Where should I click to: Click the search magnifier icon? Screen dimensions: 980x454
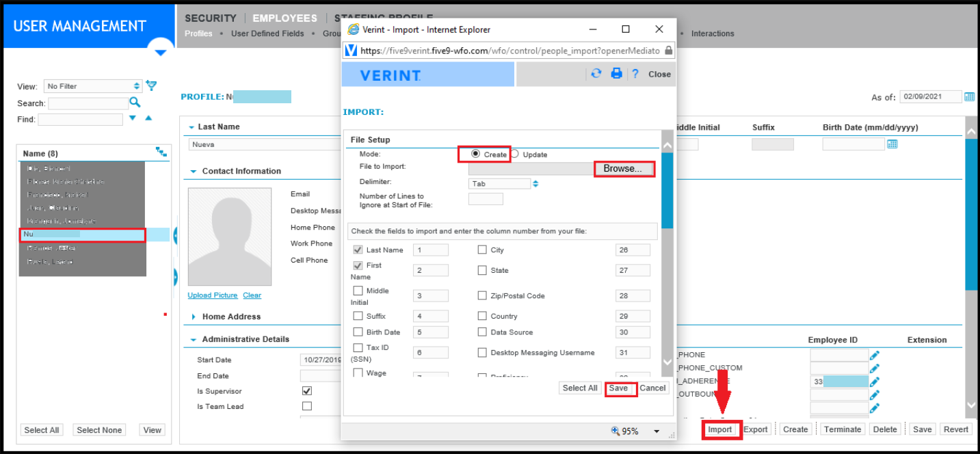tap(135, 103)
